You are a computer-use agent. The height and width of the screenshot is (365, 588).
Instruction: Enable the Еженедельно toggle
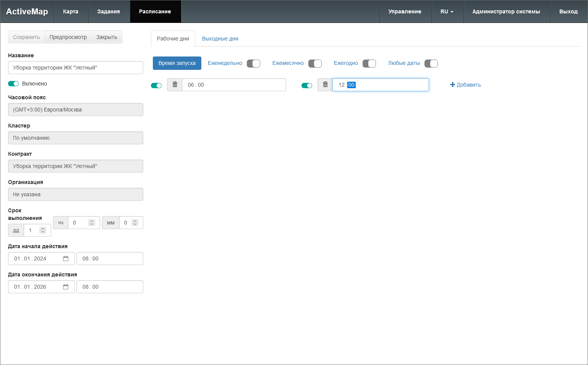pos(253,63)
